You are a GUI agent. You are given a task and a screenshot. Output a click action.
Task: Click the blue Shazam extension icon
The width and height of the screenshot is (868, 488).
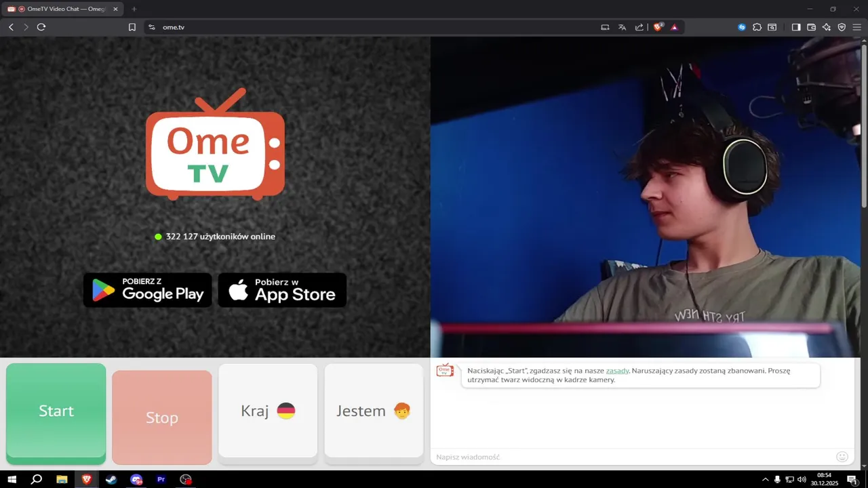(x=742, y=27)
